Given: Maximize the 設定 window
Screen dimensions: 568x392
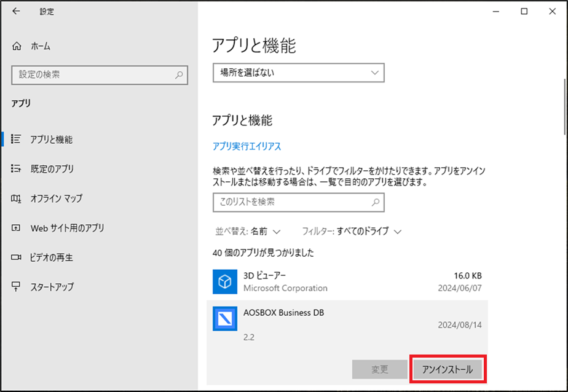Looking at the screenshot, I should (524, 12).
